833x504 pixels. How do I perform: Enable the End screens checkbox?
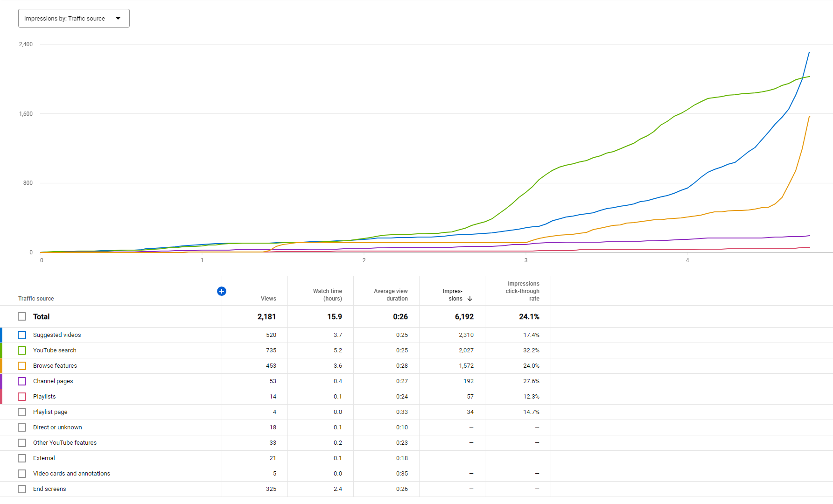(22, 489)
